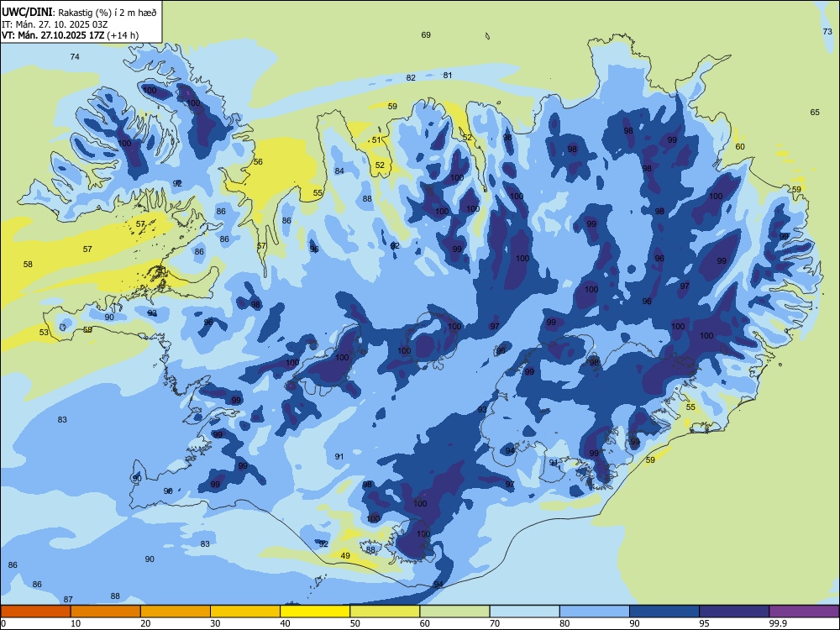Viewport: 840px width, 630px height.
Task: Click the '70' label on the color scale
Action: (495, 623)
